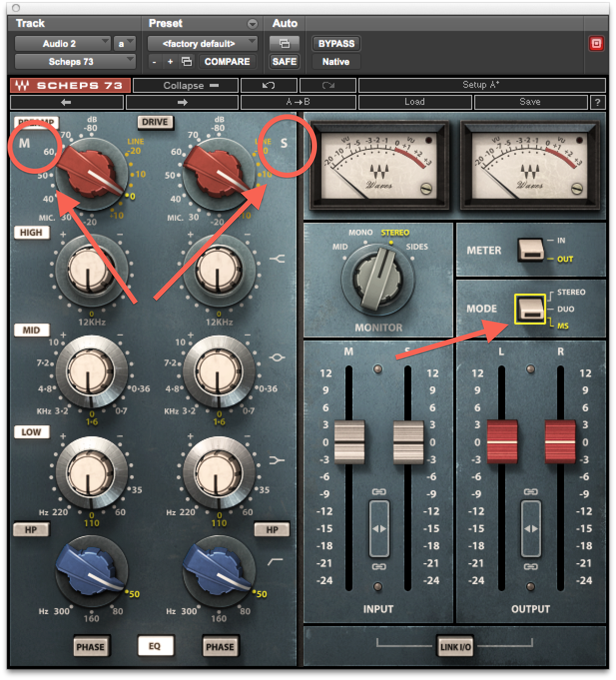
Task: Toggle the left PHASE button
Action: pos(90,647)
